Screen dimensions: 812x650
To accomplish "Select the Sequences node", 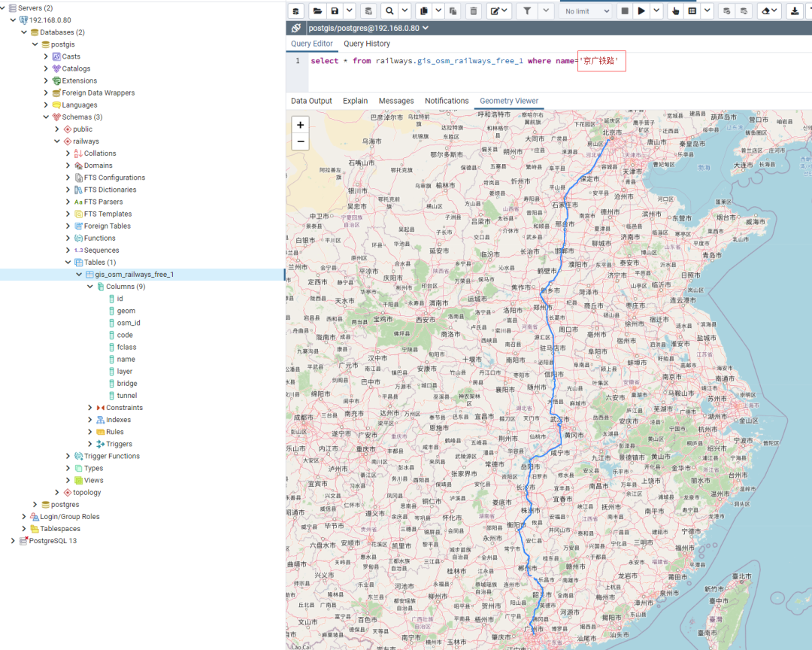I will 101,251.
